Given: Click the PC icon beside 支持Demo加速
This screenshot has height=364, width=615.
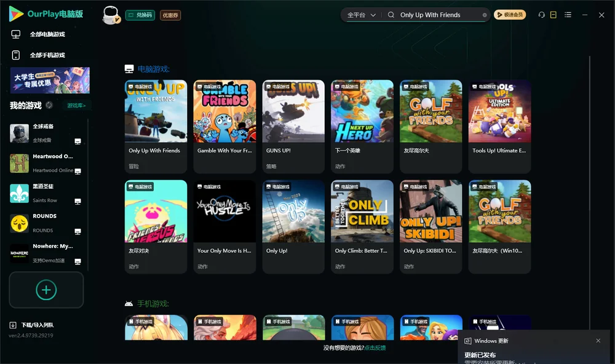Looking at the screenshot, I should 77,261.
